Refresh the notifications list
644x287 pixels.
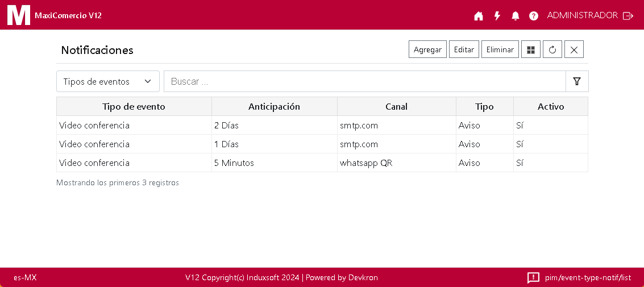click(x=552, y=49)
